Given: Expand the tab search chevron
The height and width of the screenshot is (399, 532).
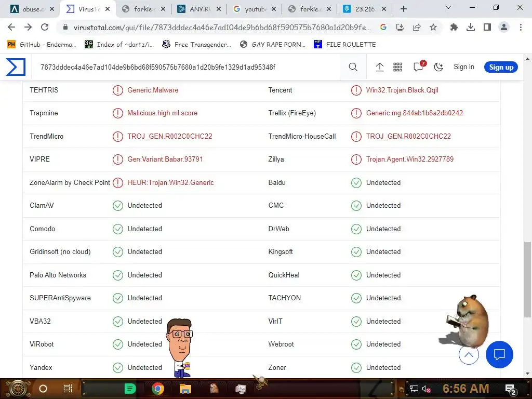Looking at the screenshot, I should (448, 7).
